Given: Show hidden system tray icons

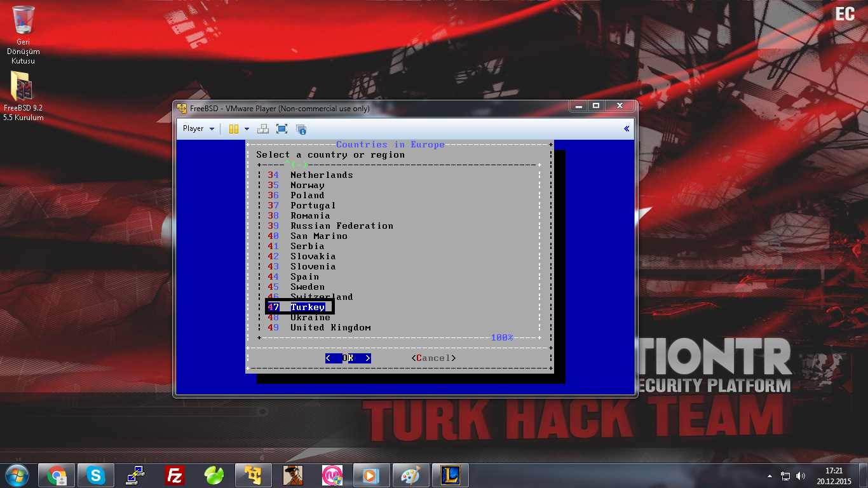Looking at the screenshot, I should pyautogui.click(x=770, y=475).
